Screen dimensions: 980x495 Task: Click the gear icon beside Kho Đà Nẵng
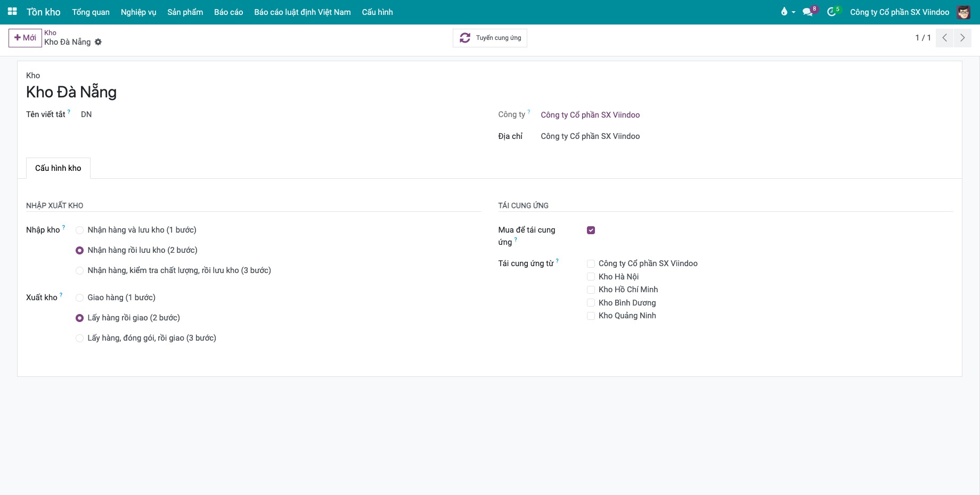click(98, 42)
